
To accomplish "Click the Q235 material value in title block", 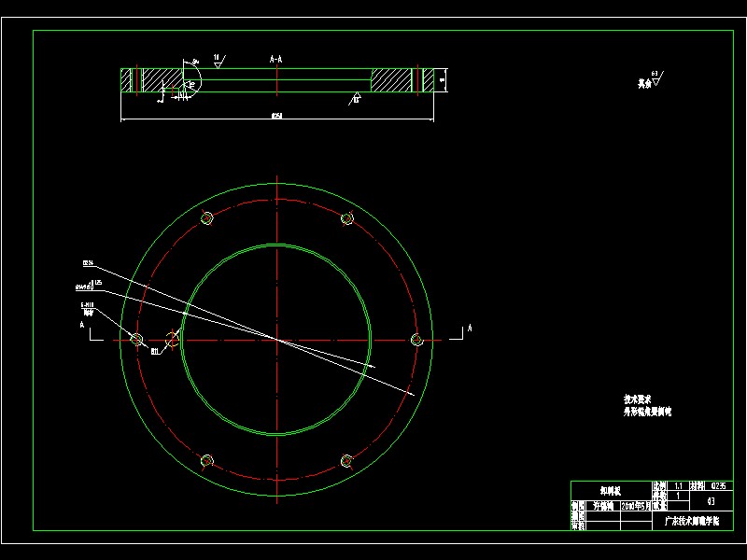I will [x=718, y=486].
